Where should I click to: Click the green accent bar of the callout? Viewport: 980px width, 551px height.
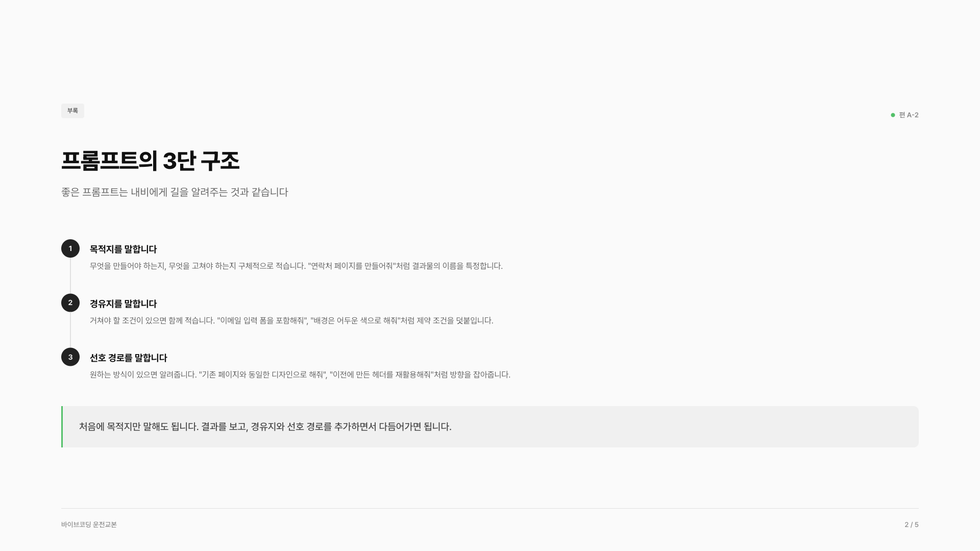point(62,427)
